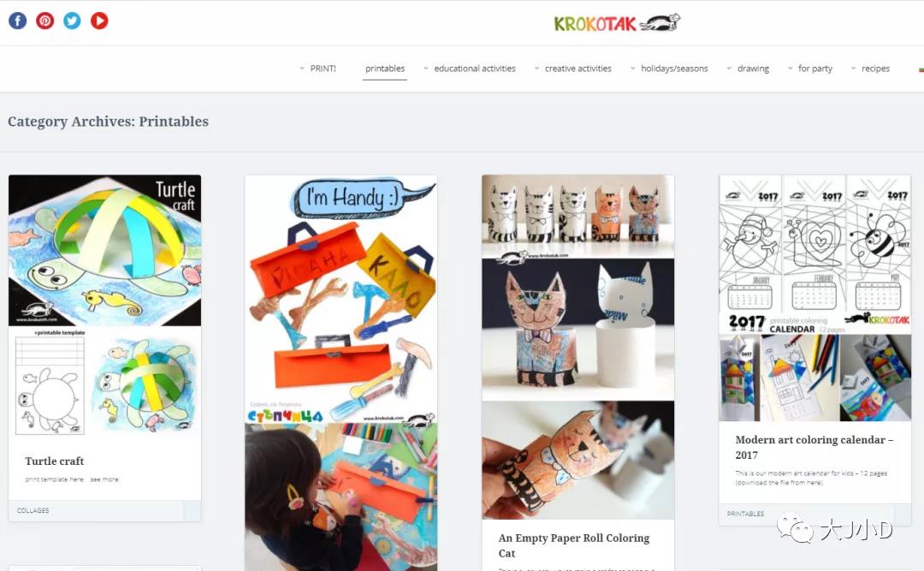
Task: Open the Twitter social icon
Action: [72, 21]
